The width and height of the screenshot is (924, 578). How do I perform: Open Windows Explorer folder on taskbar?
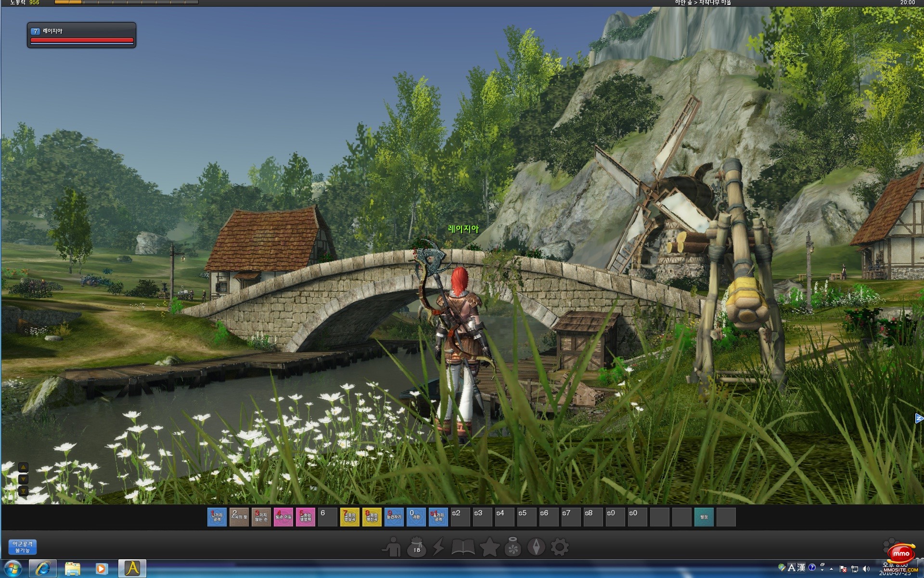pyautogui.click(x=72, y=569)
